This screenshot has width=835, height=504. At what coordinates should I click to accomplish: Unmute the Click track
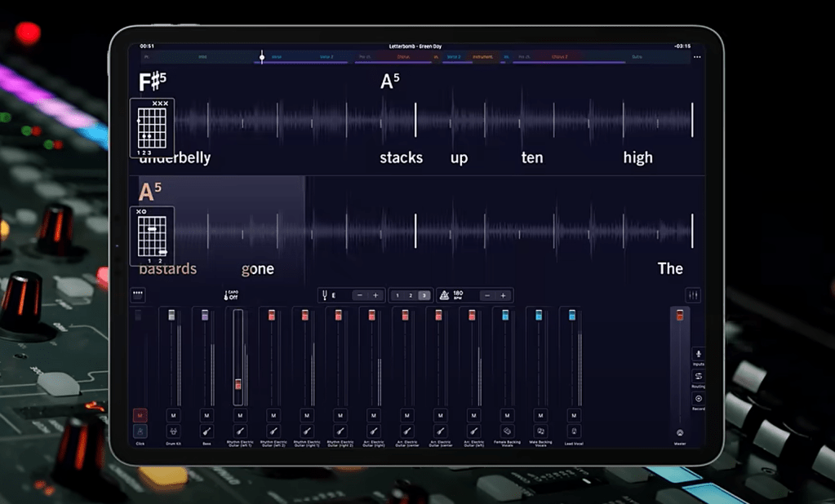pos(140,415)
